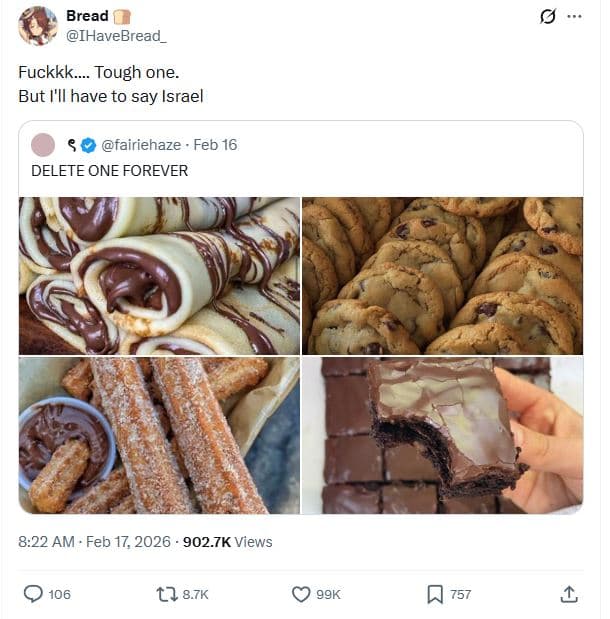
Task: Open the share icon below the tweet
Action: coord(569,594)
